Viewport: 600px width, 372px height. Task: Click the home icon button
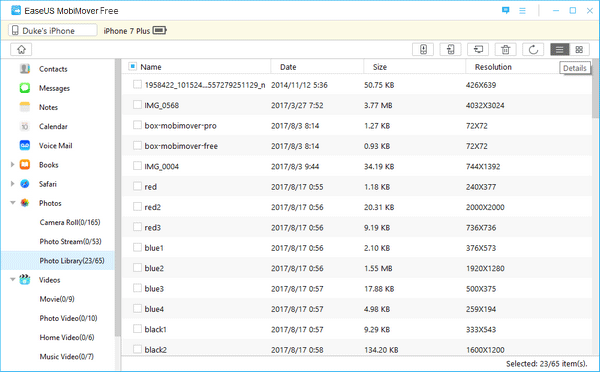pos(21,49)
